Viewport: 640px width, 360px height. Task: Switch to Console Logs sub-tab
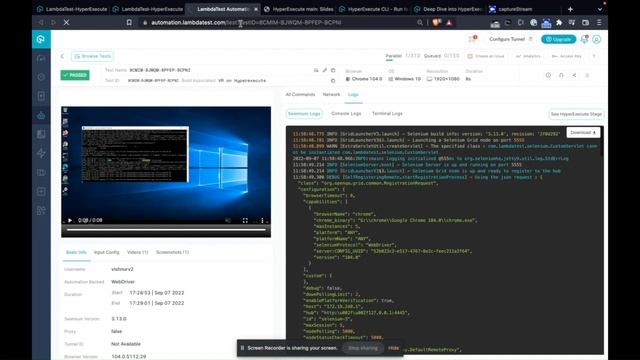point(346,113)
